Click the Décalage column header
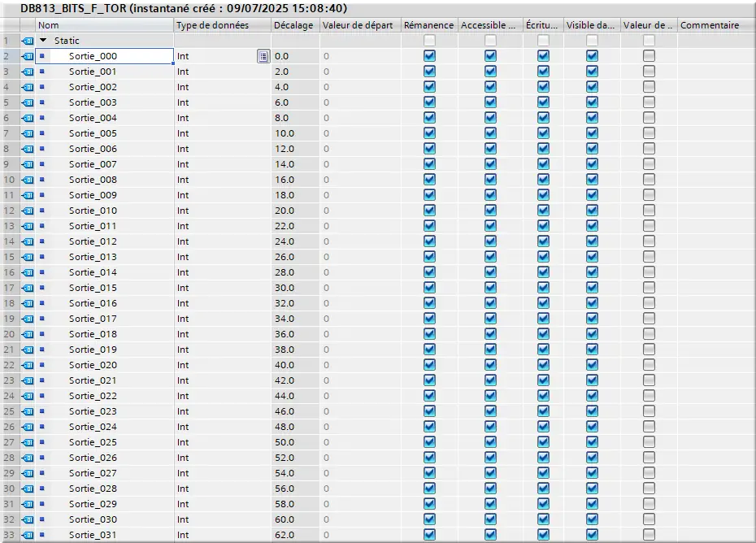Image resolution: width=756 pixels, height=543 pixels. [x=295, y=25]
